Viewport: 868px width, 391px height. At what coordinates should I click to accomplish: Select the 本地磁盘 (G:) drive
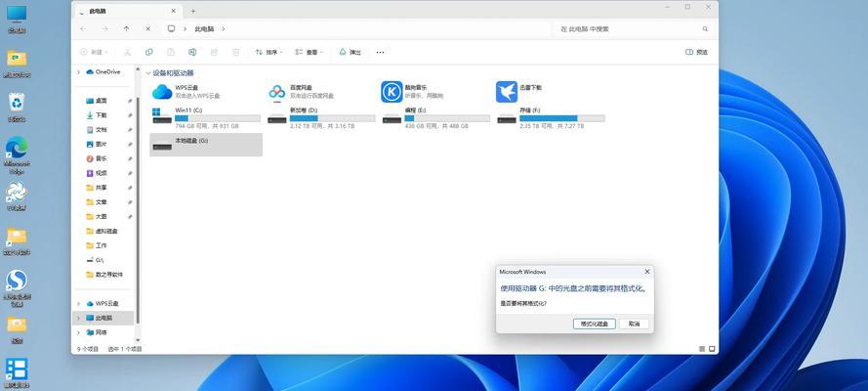(x=206, y=145)
